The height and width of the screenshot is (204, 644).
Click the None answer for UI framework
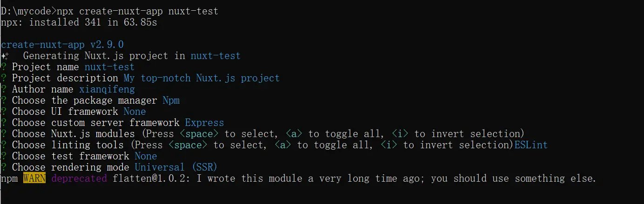tap(134, 112)
